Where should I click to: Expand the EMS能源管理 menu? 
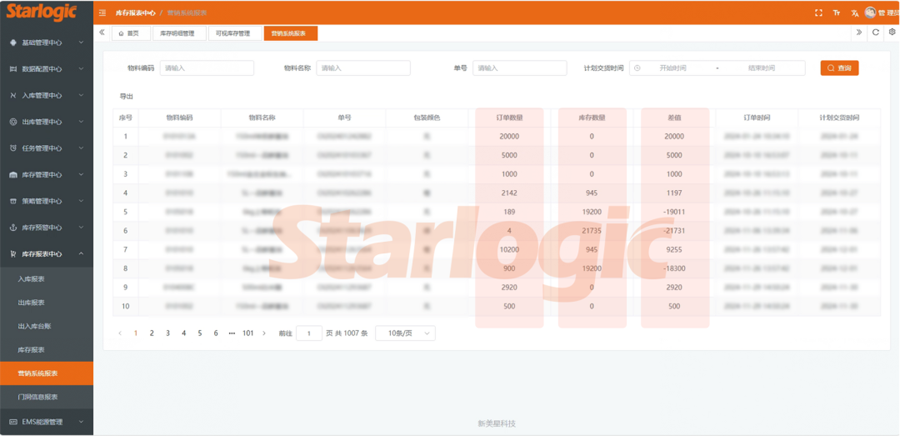pos(46,422)
